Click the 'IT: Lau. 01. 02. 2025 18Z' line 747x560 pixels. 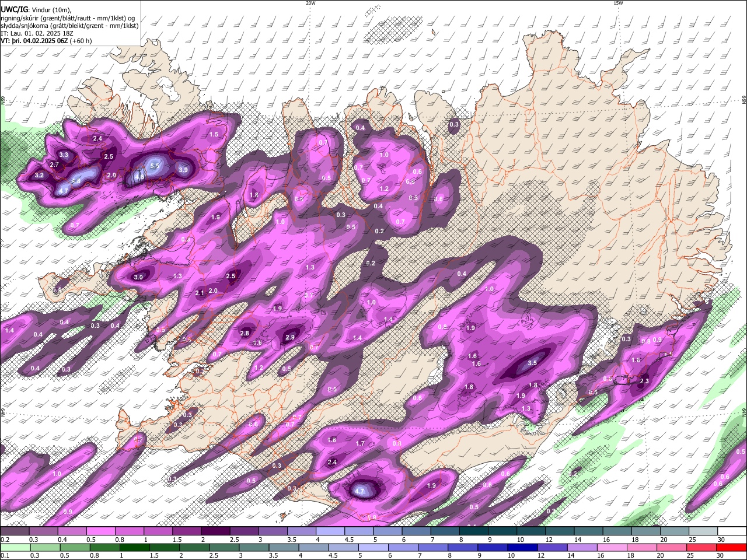[x=37, y=33]
